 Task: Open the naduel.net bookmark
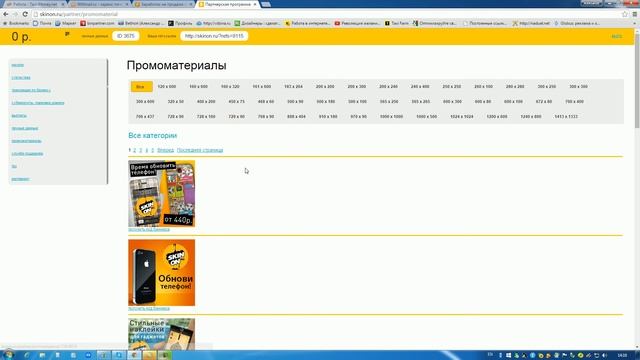point(531,24)
